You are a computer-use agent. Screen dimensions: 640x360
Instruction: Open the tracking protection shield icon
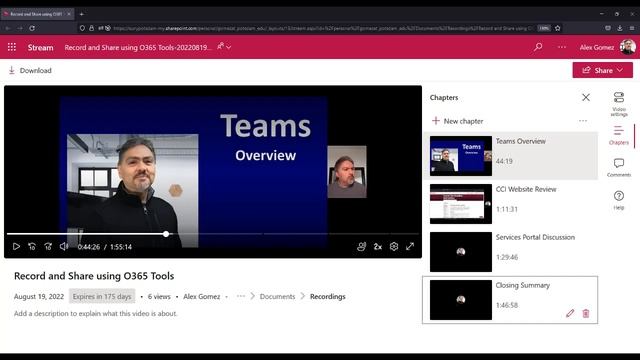point(82,28)
